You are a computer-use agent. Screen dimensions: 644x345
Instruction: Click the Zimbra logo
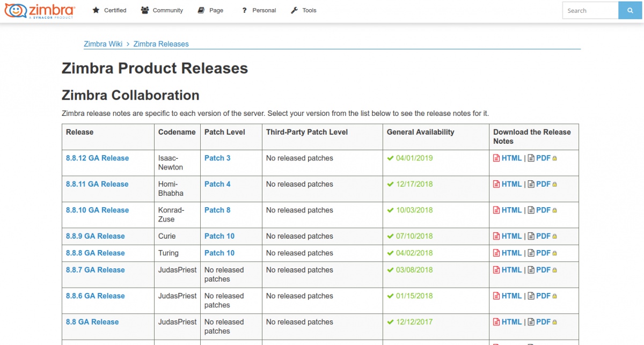(x=40, y=11)
